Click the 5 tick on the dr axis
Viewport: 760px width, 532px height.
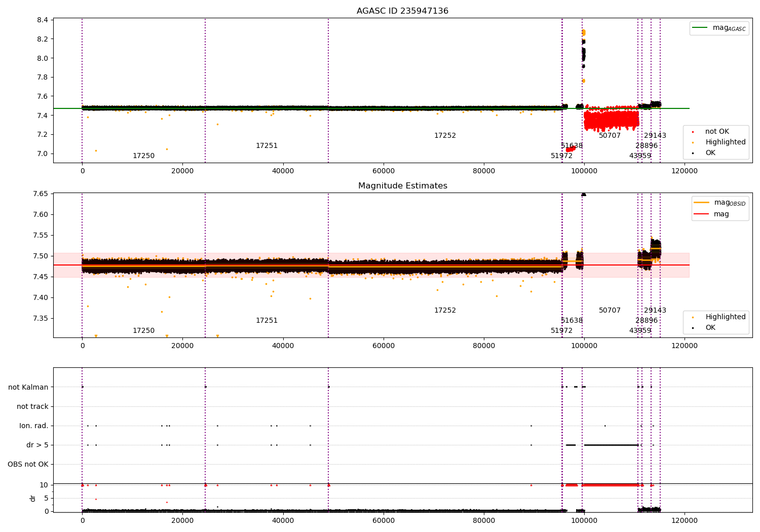[x=46, y=499]
